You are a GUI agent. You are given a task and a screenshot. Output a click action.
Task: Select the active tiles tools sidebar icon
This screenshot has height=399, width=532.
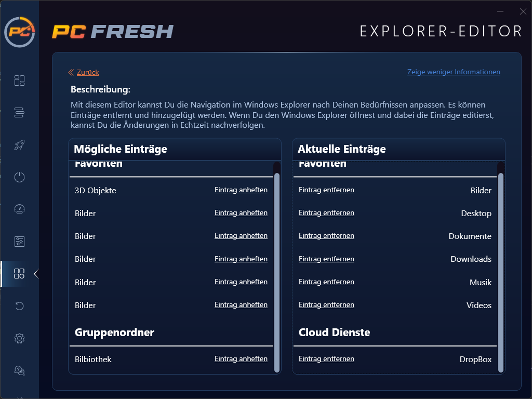click(19, 273)
